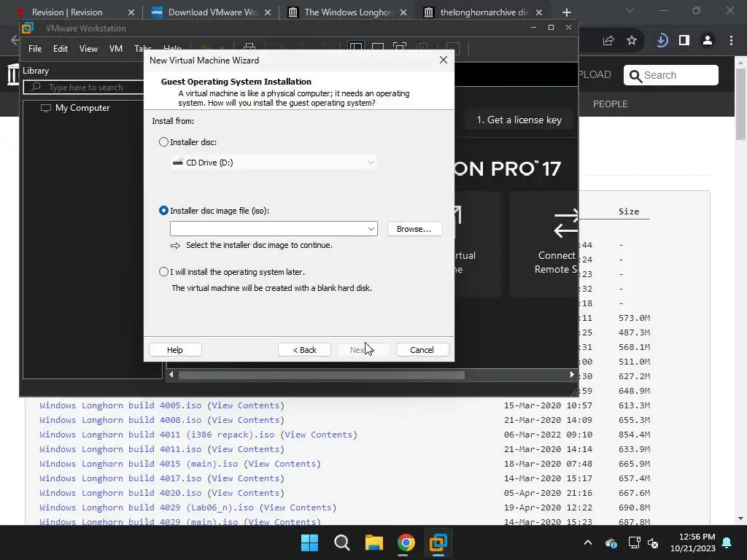The image size is (747, 560).
Task: Open Windows taskbar Search
Action: [x=341, y=542]
